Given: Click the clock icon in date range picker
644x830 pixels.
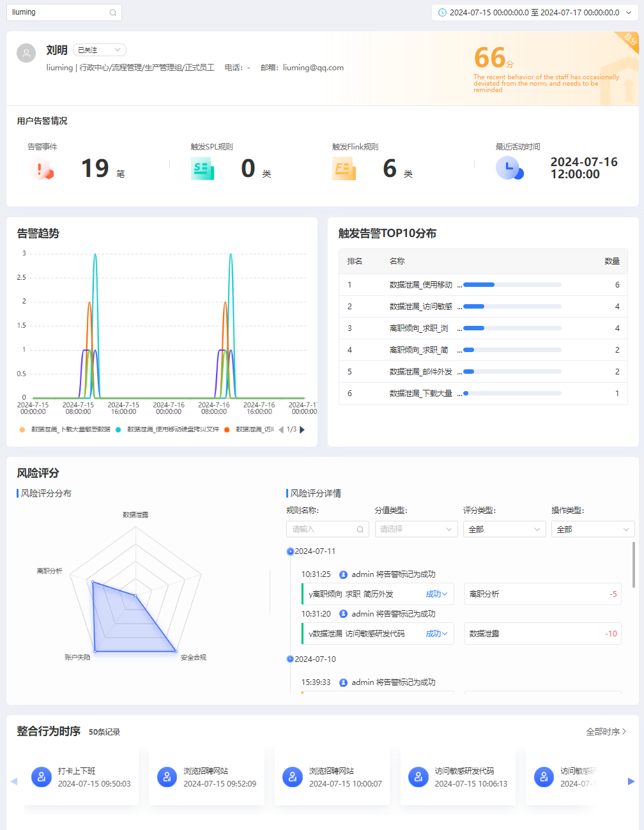Looking at the screenshot, I should point(442,12).
